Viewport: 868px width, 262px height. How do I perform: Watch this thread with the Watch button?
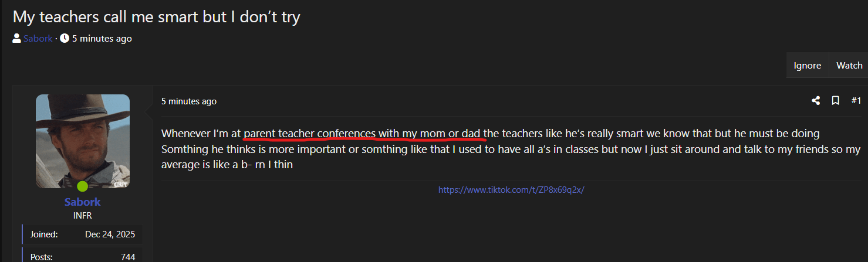pos(849,66)
